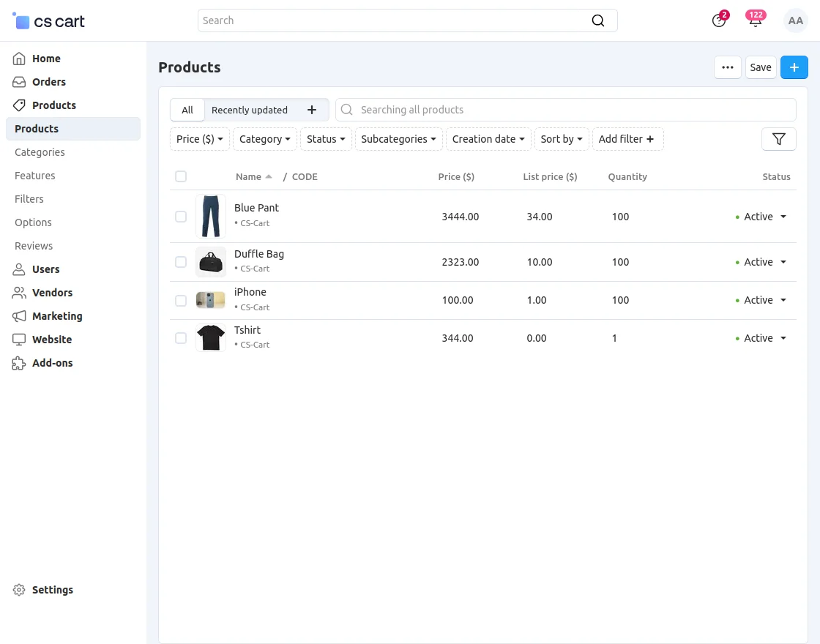Screen dimensions: 820x644
Task: Click the Save button
Action: tap(761, 67)
